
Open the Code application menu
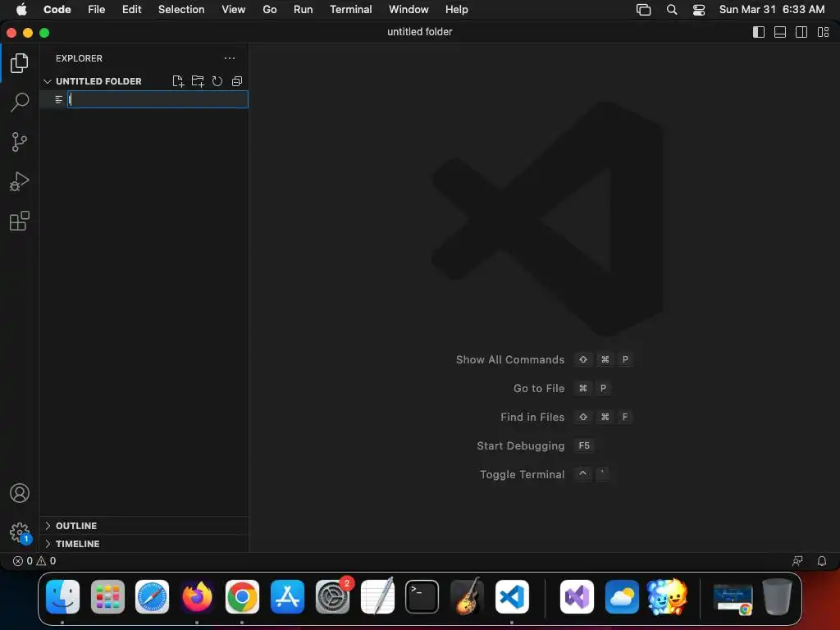pos(57,10)
